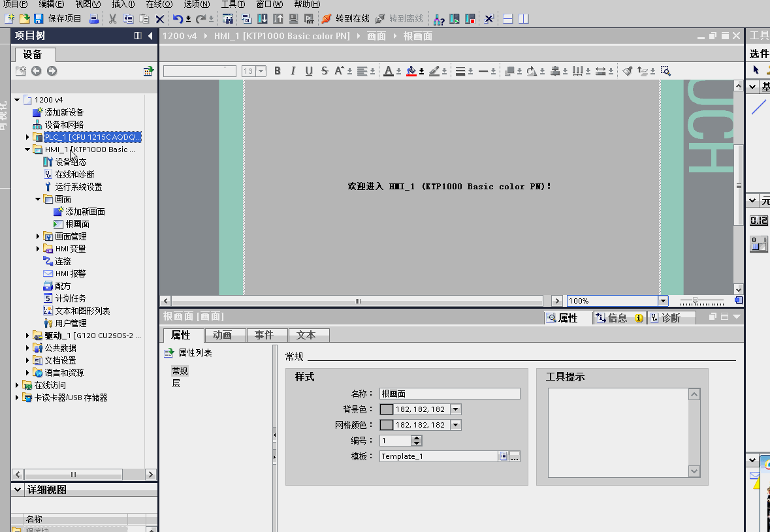Open the 在线(O) menu

(x=159, y=5)
